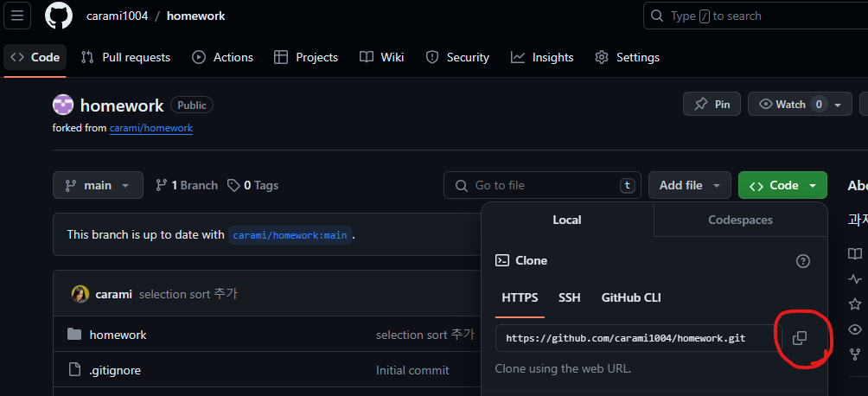This screenshot has width=868, height=396.
Task: Select the HTTPS clone method
Action: coord(520,298)
